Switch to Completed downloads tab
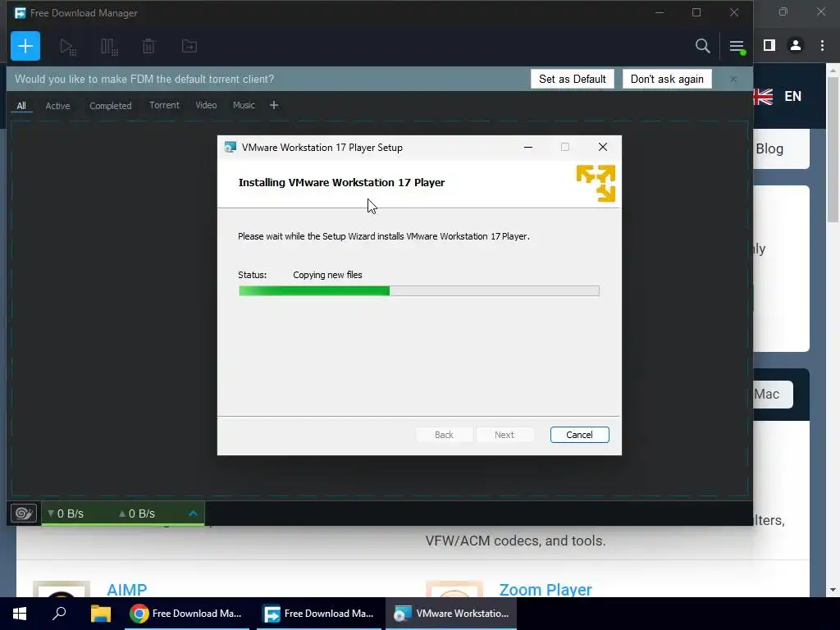 pyautogui.click(x=111, y=106)
